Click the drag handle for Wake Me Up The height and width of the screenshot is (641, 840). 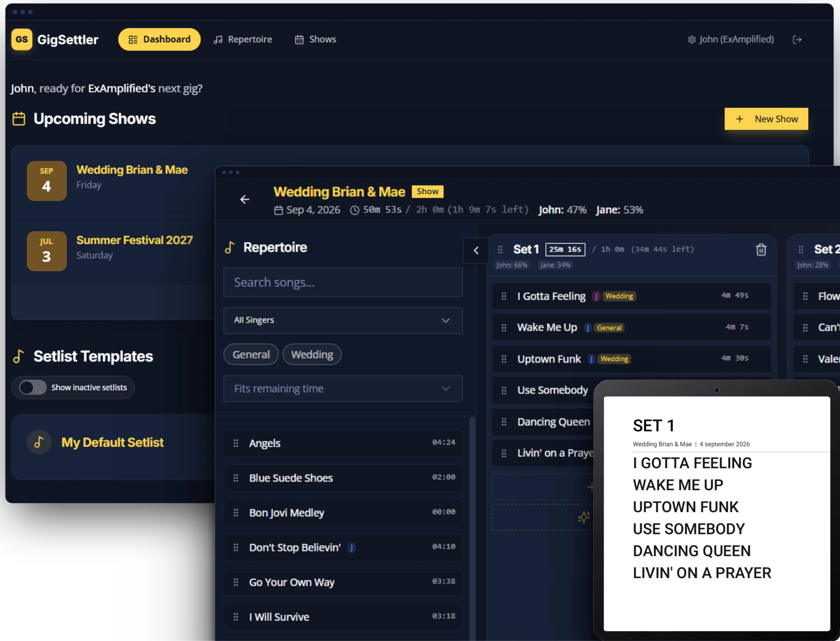click(504, 328)
